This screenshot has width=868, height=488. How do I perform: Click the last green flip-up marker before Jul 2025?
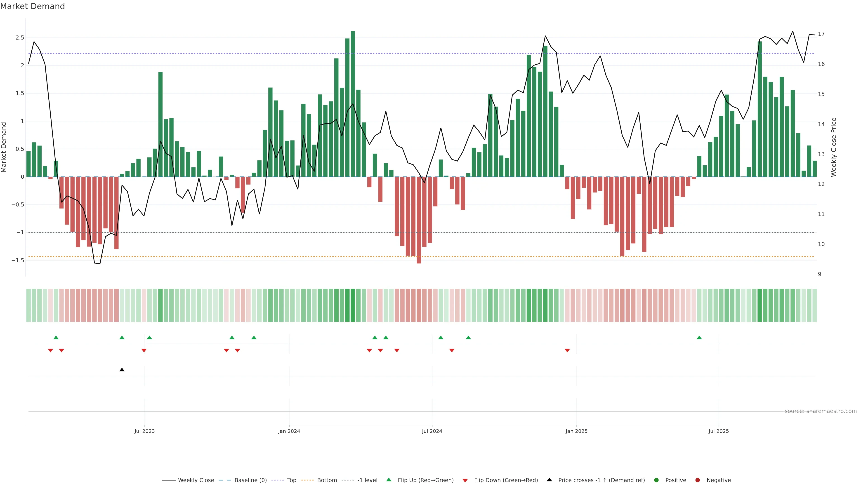tap(699, 338)
